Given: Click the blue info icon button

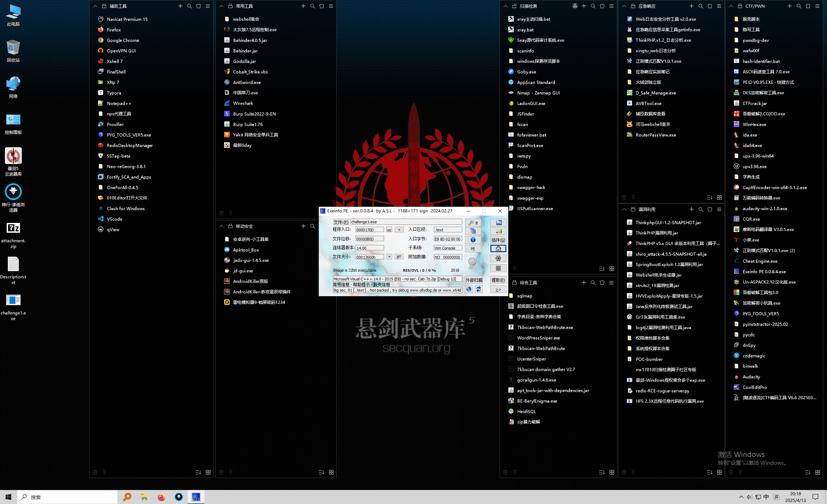Looking at the screenshot, I should (x=473, y=240).
